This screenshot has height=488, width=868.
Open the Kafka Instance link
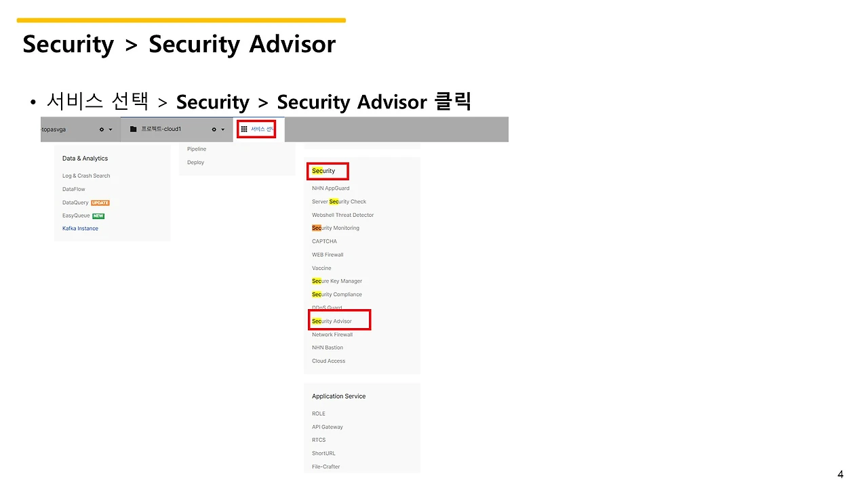[80, 228]
